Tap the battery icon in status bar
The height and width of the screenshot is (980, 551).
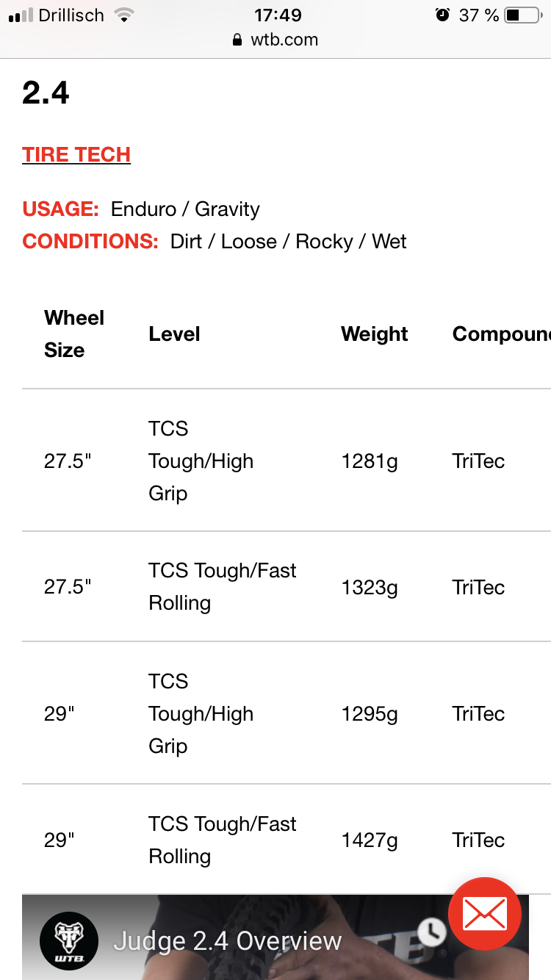tap(522, 15)
